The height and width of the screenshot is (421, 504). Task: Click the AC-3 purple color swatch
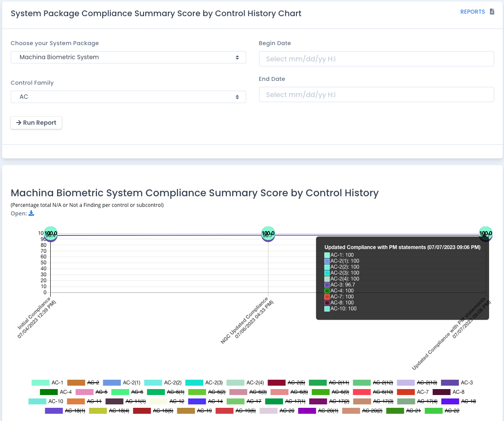pos(449,382)
